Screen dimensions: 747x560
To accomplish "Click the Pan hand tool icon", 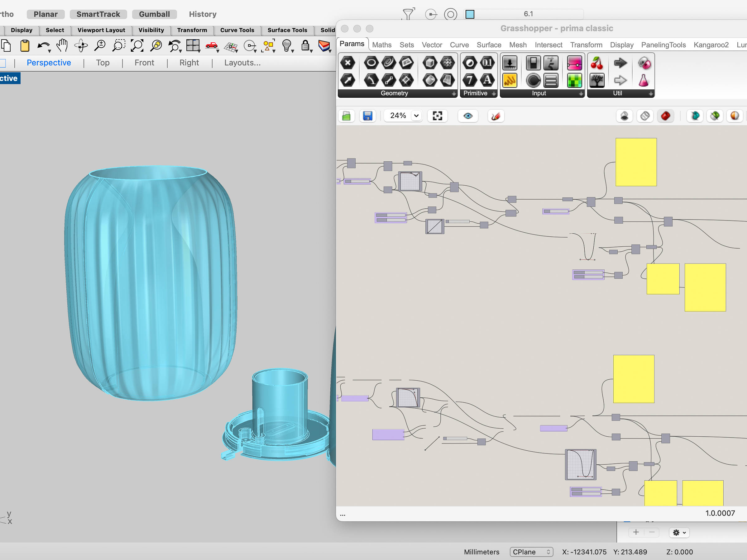I will tap(62, 45).
